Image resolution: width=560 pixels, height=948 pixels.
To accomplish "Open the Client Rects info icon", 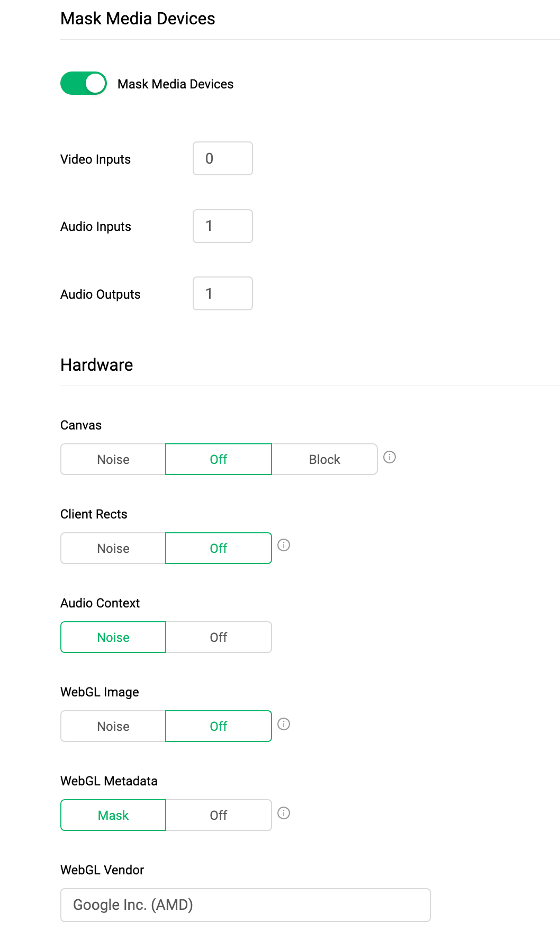I will (284, 545).
